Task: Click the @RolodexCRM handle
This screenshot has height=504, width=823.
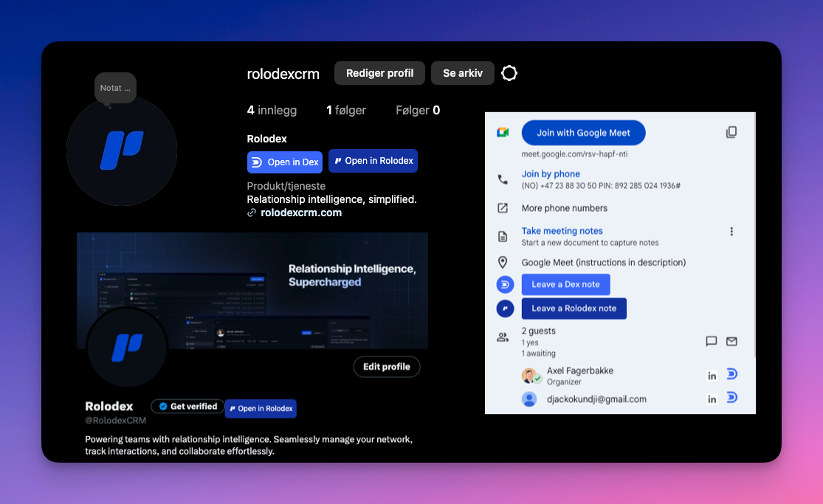Action: click(115, 420)
